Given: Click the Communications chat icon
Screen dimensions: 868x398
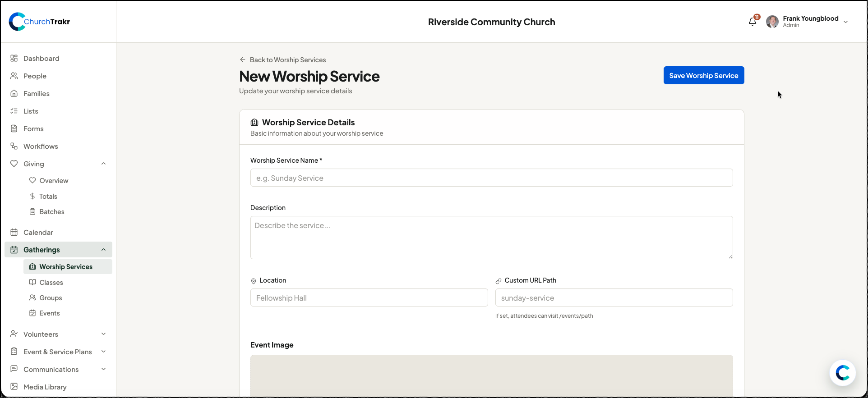Looking at the screenshot, I should point(14,369).
